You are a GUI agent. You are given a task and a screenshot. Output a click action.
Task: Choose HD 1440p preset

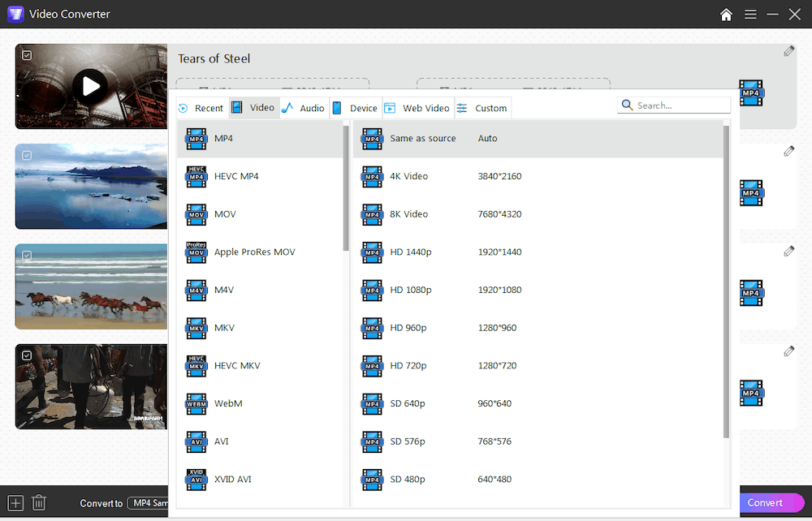tap(538, 252)
